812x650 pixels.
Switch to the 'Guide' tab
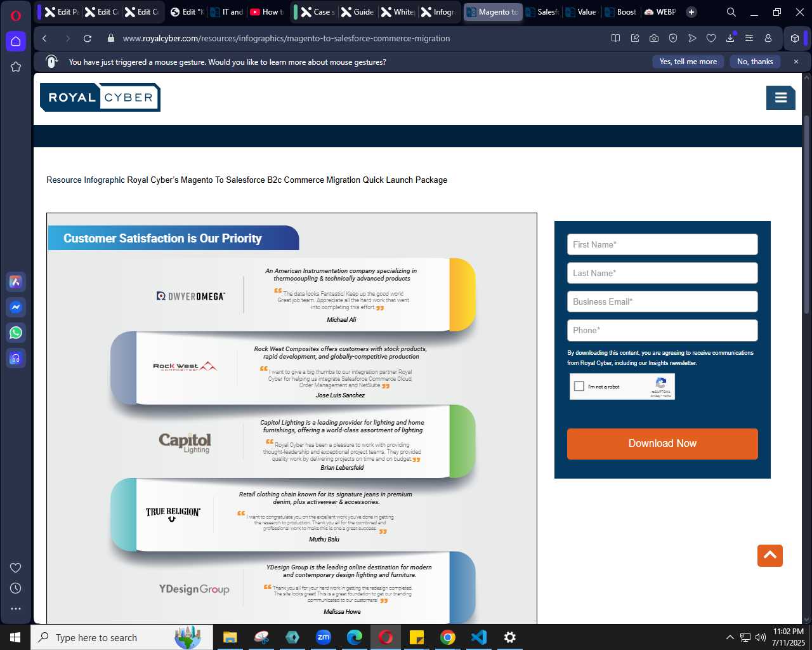(x=358, y=12)
